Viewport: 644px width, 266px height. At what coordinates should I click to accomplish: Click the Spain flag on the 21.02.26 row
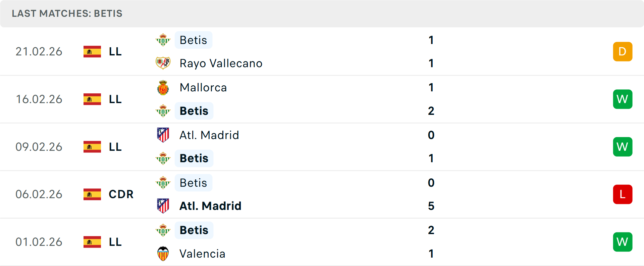point(92,52)
